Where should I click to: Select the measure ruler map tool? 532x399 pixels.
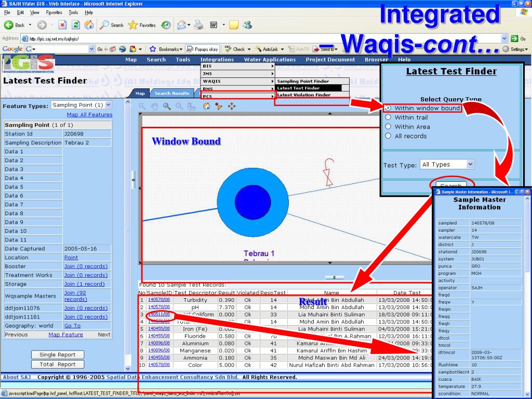pyautogui.click(x=192, y=107)
